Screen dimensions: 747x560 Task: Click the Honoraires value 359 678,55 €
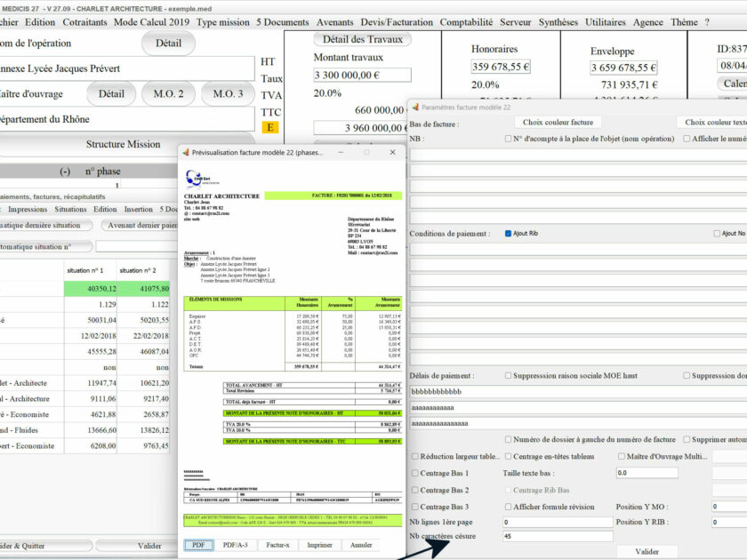[x=501, y=67]
